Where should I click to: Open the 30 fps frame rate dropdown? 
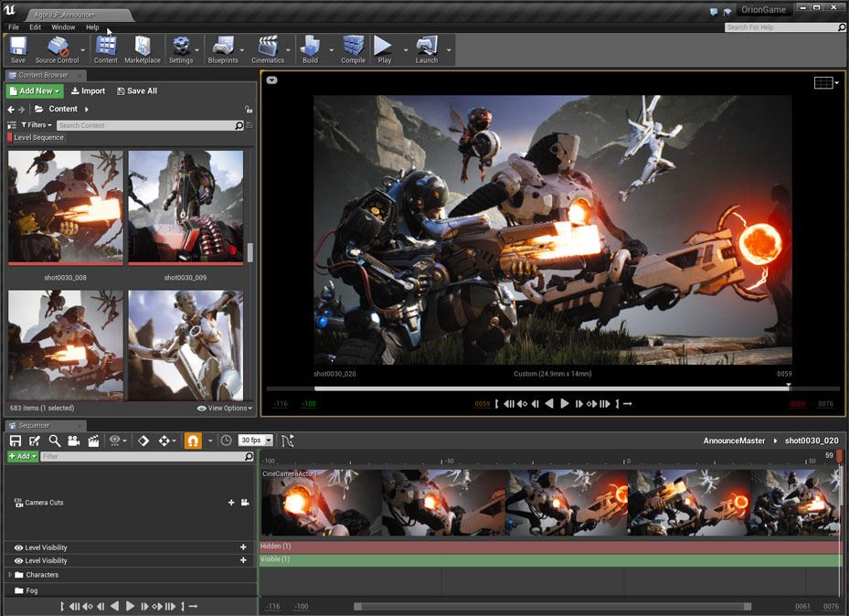click(x=256, y=441)
